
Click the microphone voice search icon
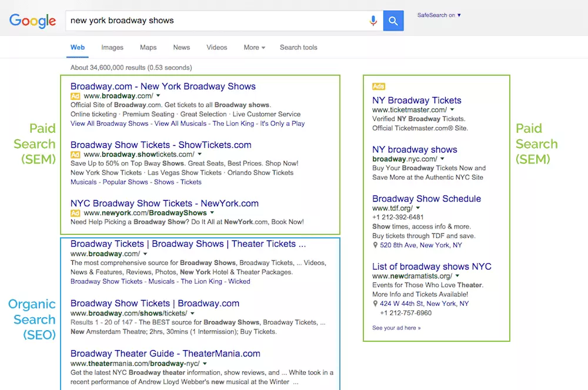[373, 21]
